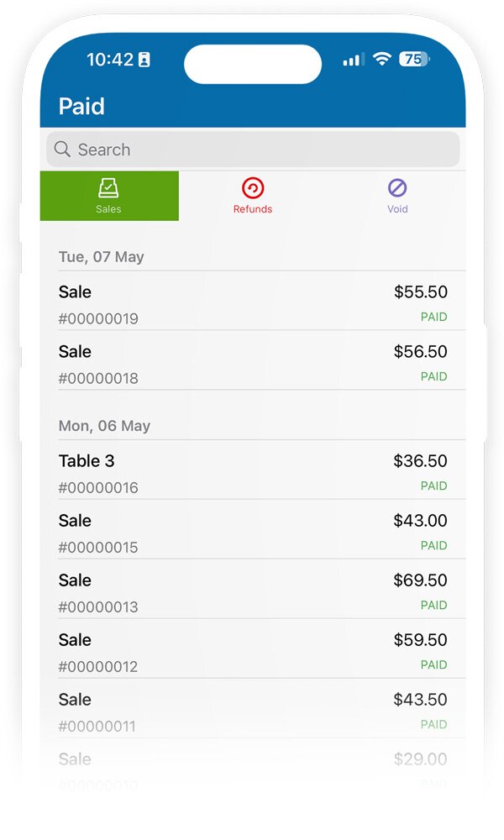The width and height of the screenshot is (504, 840).
Task: Tap the Wi-Fi status icon
Action: 382,59
